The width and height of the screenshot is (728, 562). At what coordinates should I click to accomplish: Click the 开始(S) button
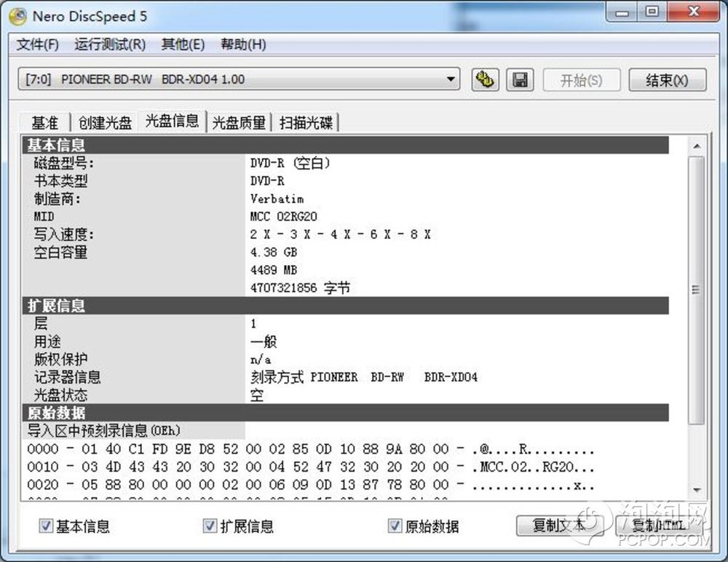pos(581,80)
